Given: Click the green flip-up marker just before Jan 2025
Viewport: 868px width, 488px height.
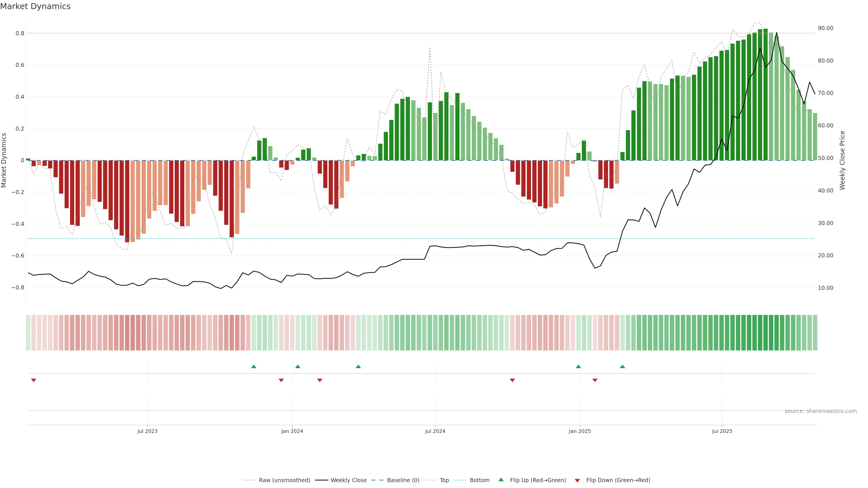Looking at the screenshot, I should [578, 366].
